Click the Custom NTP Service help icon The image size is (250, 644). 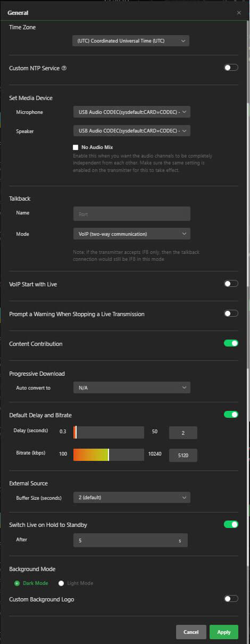click(x=64, y=68)
